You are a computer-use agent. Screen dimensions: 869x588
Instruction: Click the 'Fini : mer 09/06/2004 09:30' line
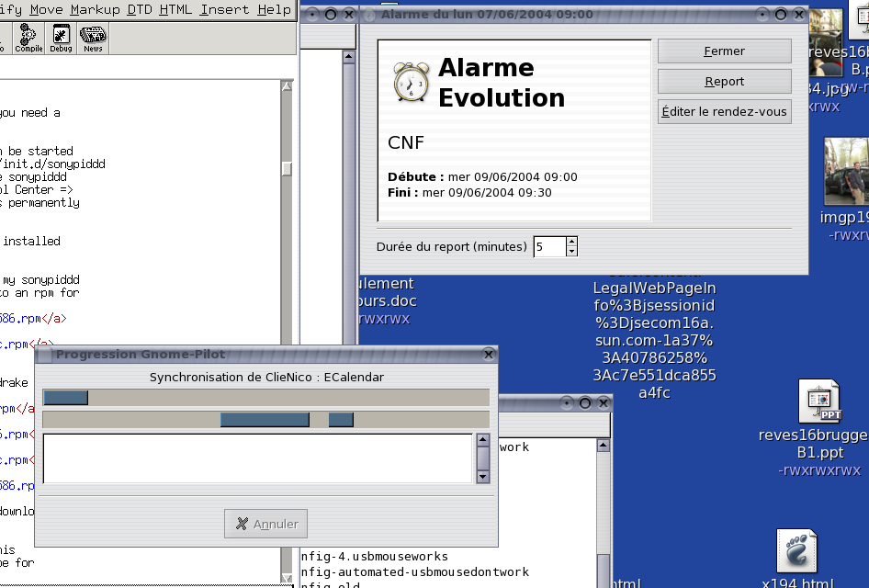pyautogui.click(x=469, y=193)
